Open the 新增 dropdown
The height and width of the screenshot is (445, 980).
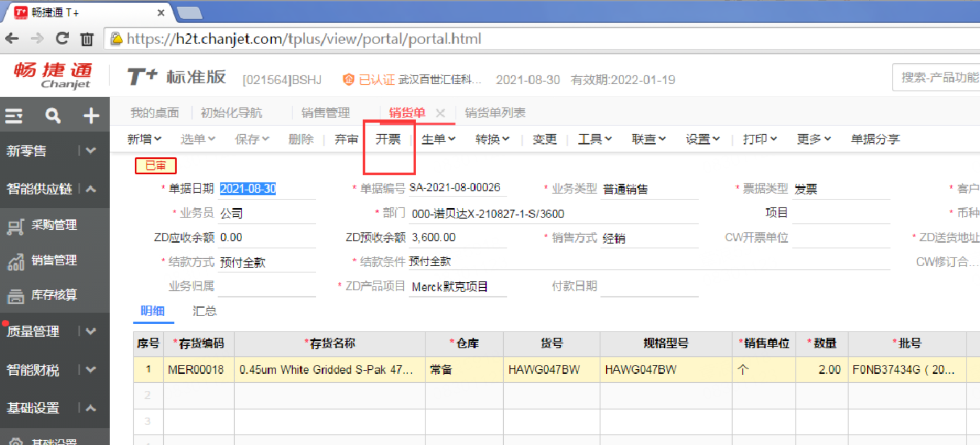[x=144, y=139]
